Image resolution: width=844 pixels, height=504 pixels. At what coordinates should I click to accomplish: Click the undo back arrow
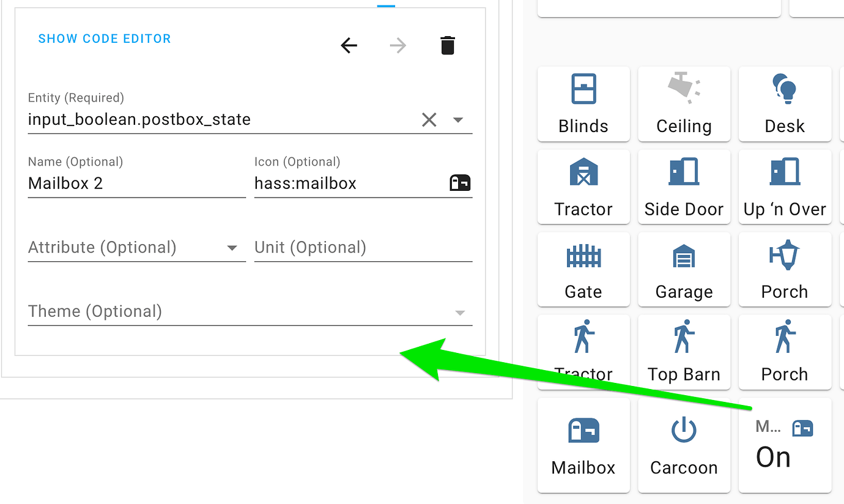(x=349, y=45)
